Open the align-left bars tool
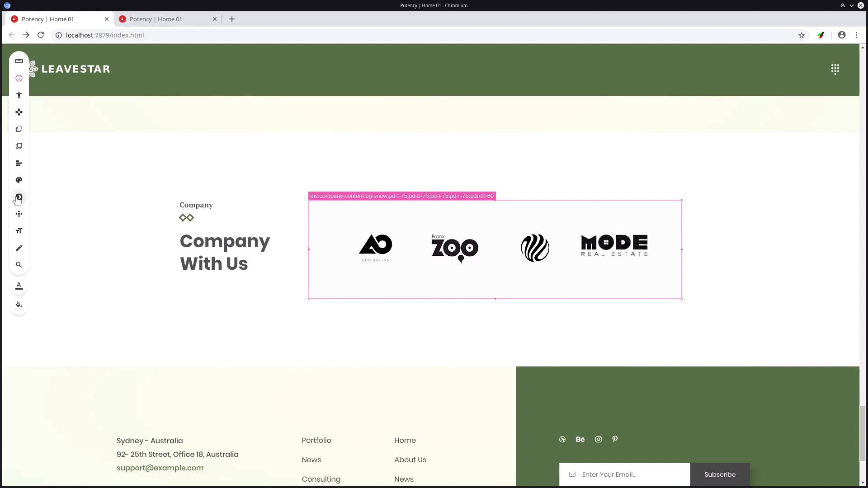 [x=19, y=163]
